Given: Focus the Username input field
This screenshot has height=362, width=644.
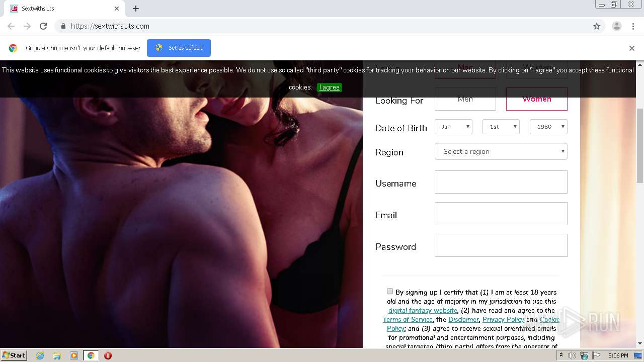Looking at the screenshot, I should (x=501, y=182).
